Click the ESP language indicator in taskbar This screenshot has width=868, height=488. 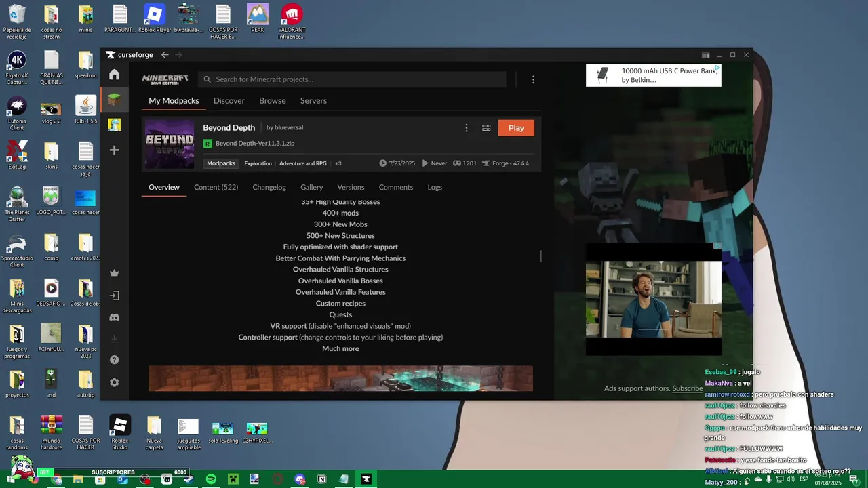pyautogui.click(x=804, y=479)
